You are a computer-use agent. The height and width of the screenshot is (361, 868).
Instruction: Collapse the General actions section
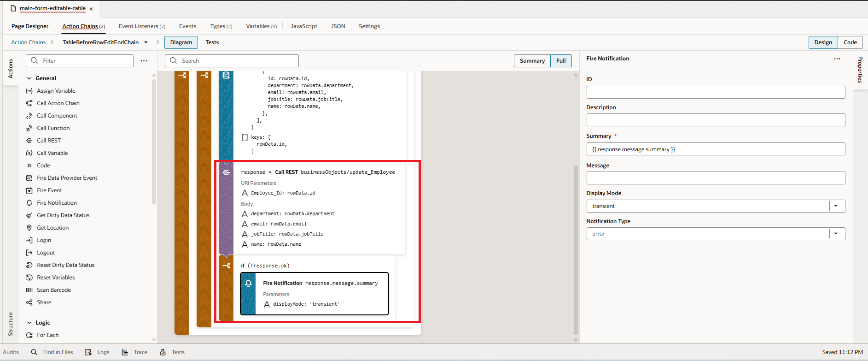pyautogui.click(x=29, y=78)
